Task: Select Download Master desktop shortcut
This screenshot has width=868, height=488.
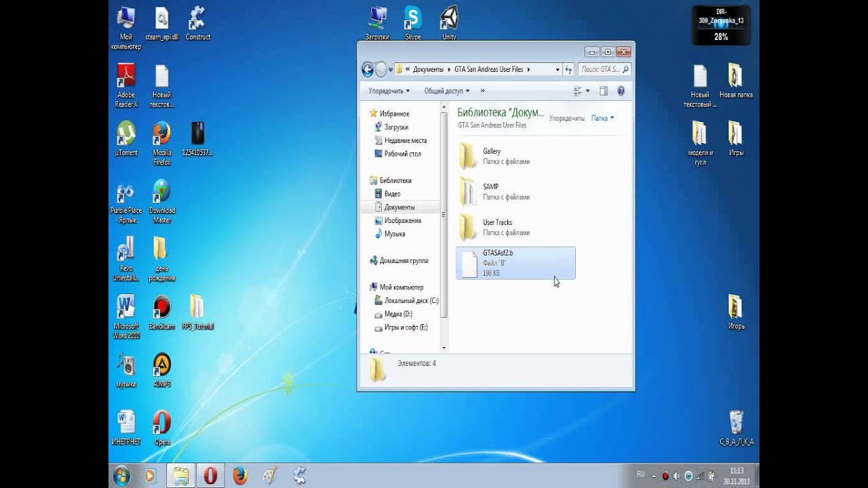Action: [162, 201]
